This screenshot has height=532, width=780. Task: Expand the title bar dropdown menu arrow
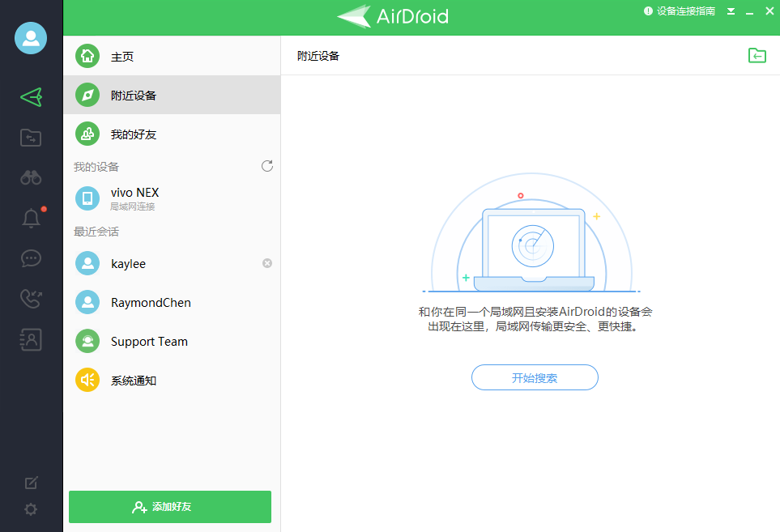click(731, 11)
